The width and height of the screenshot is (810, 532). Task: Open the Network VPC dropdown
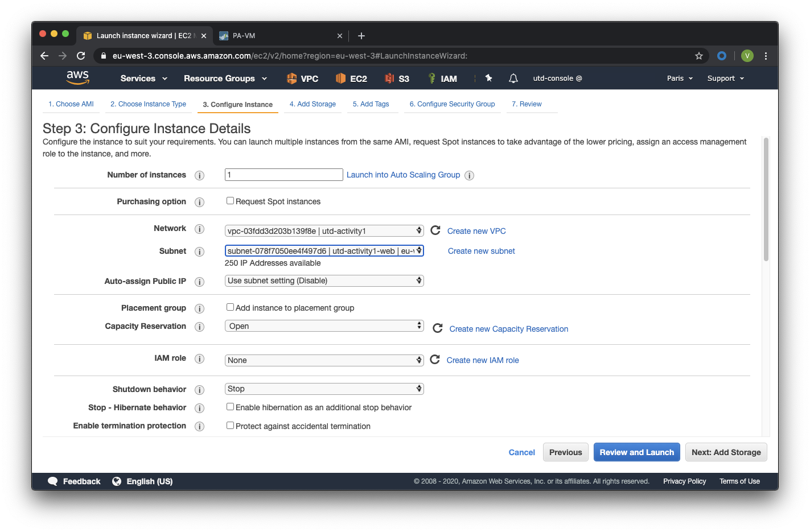tap(324, 231)
